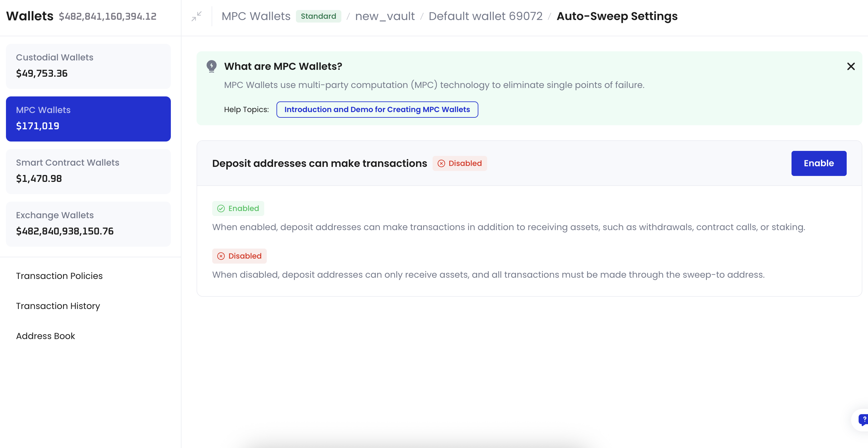
Task: Open Transaction History
Action: pyautogui.click(x=58, y=306)
